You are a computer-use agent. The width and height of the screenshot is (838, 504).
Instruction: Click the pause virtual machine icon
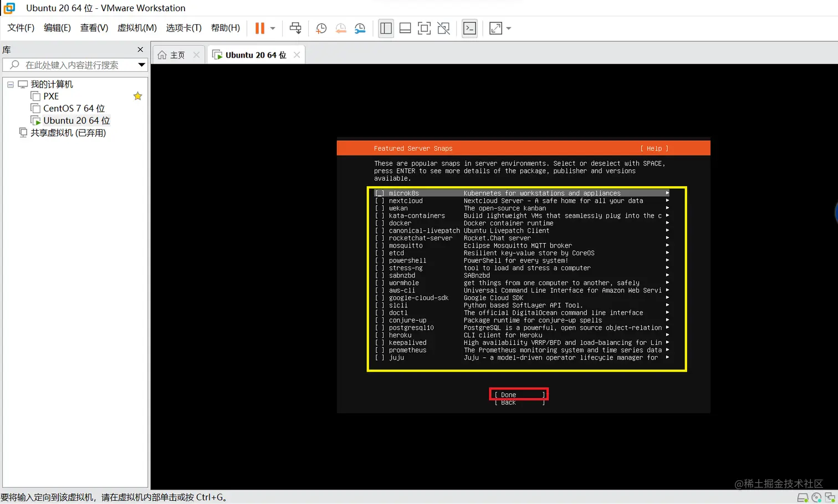coord(259,28)
